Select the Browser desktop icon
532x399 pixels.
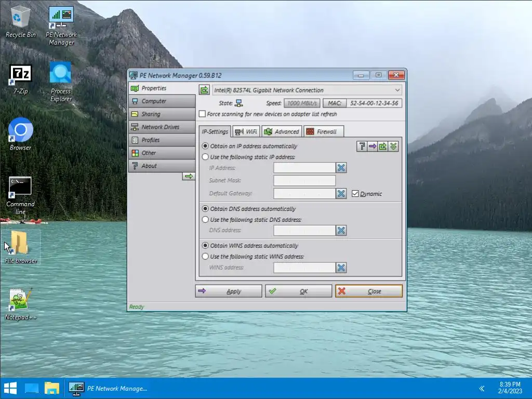pos(20,134)
